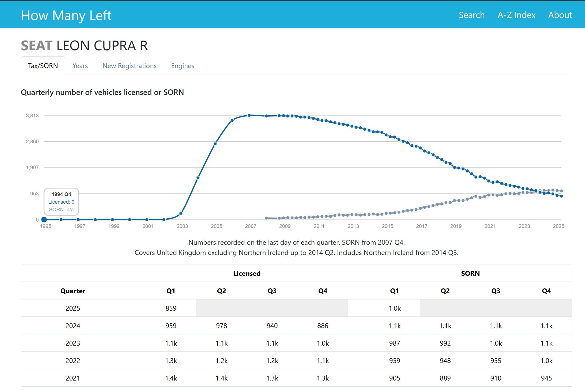This screenshot has height=392, width=585.
Task: Go to the A-Z Index
Action: click(516, 15)
